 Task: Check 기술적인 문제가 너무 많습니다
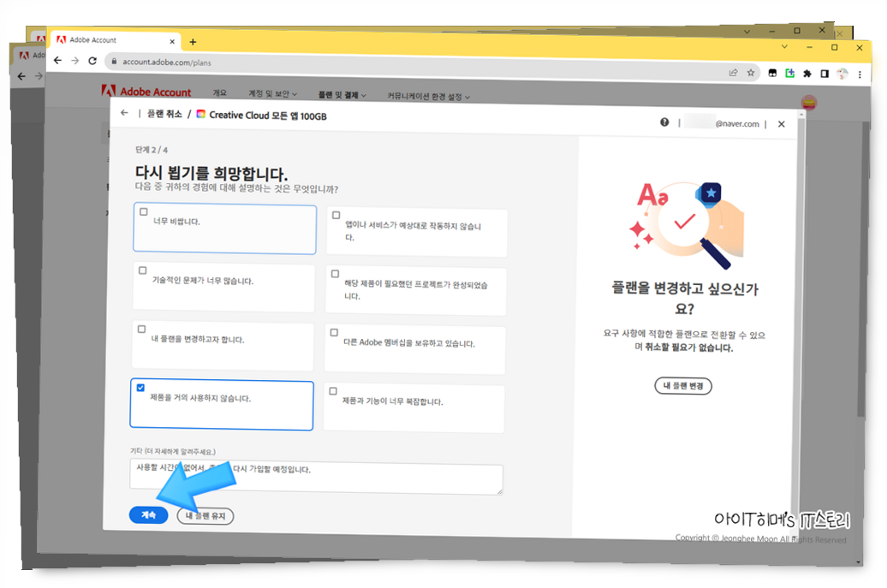click(142, 270)
